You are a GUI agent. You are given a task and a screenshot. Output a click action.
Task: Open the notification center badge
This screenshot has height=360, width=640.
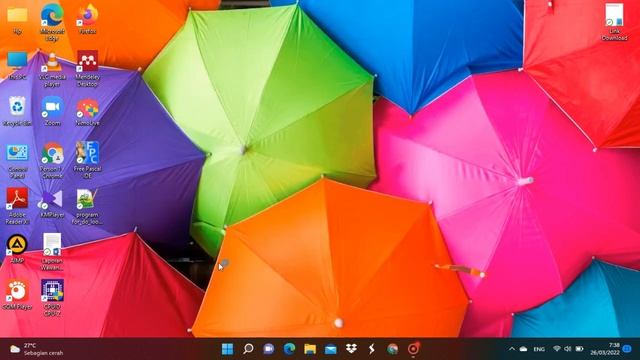click(628, 349)
